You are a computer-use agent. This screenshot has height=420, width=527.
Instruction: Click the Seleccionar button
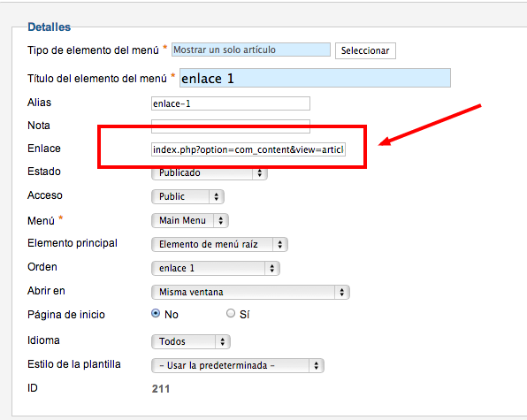365,50
